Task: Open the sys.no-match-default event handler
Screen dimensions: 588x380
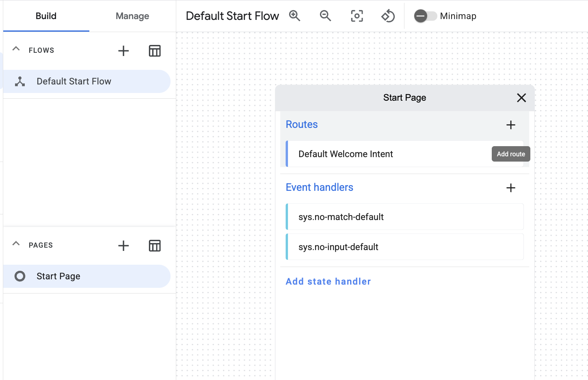Action: pyautogui.click(x=404, y=217)
